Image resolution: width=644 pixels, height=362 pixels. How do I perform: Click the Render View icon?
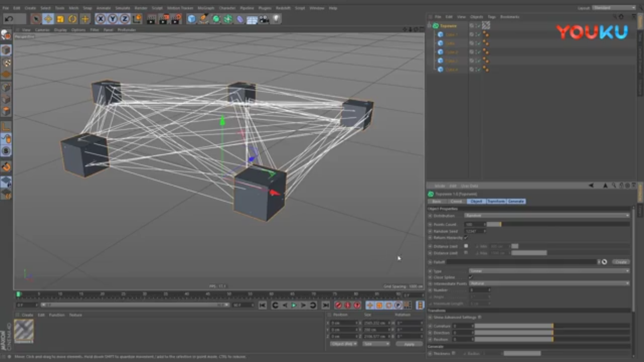click(x=151, y=19)
